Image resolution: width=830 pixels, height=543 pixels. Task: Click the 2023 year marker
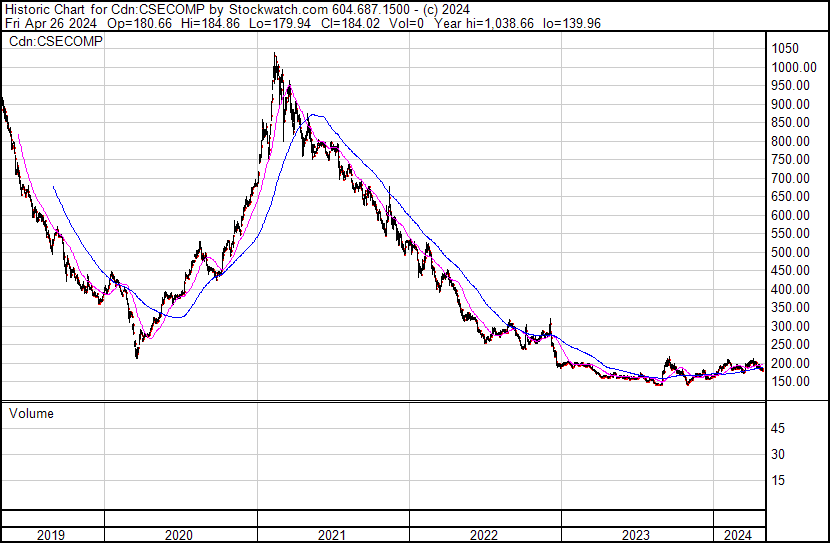click(636, 535)
